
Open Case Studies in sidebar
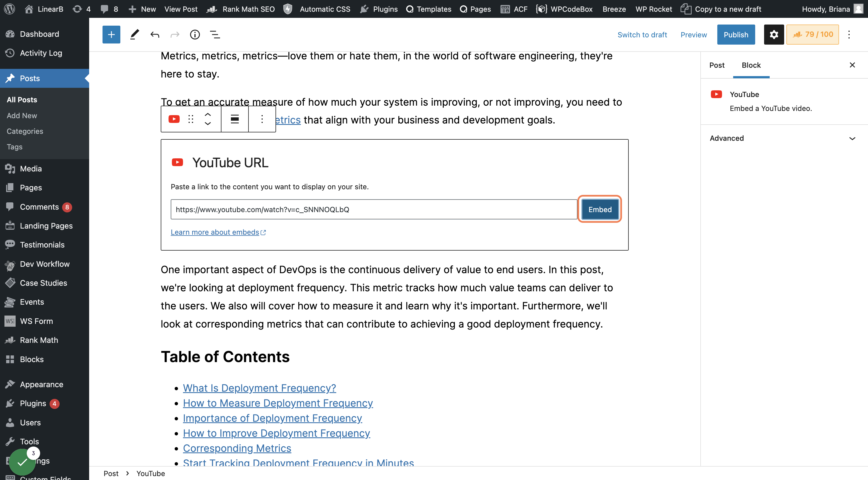point(45,283)
